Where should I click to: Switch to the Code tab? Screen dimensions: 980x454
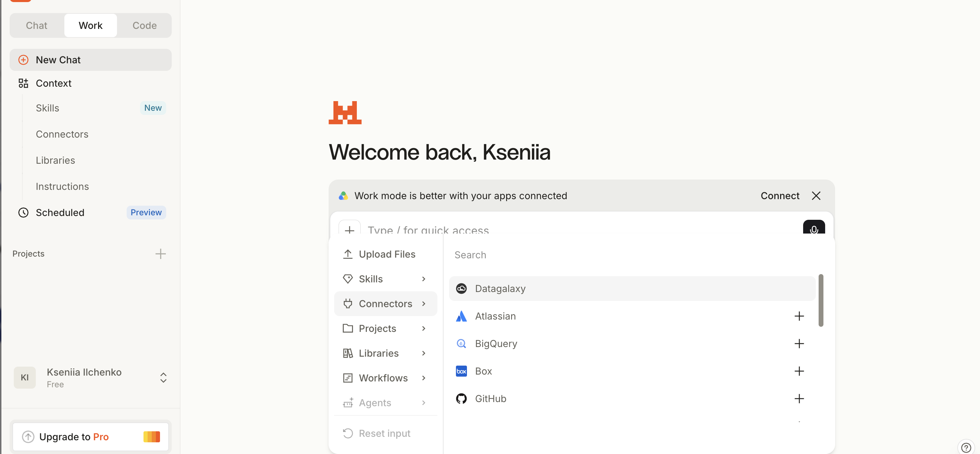click(x=145, y=25)
